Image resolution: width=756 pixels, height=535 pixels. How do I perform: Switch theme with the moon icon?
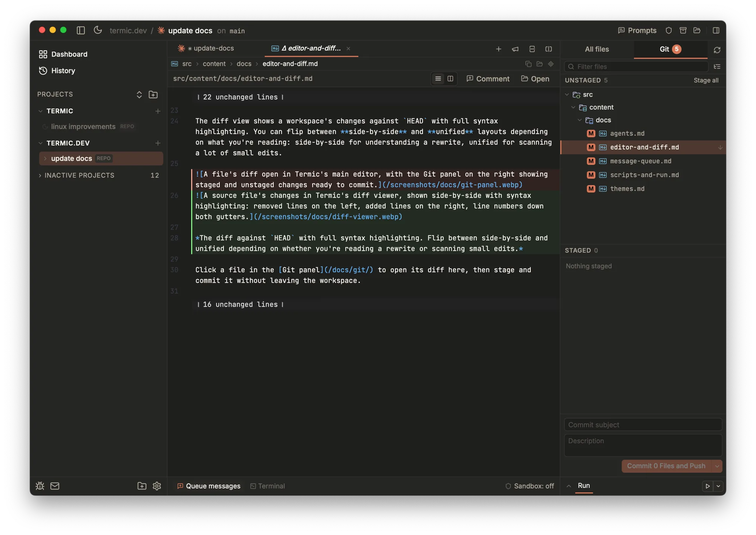click(98, 30)
